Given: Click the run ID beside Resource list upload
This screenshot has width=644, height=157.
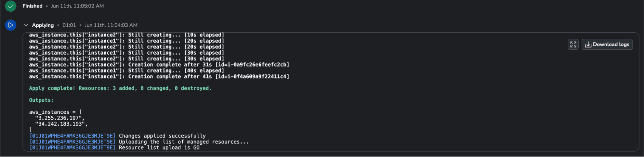Looking at the screenshot, I should (72, 148).
